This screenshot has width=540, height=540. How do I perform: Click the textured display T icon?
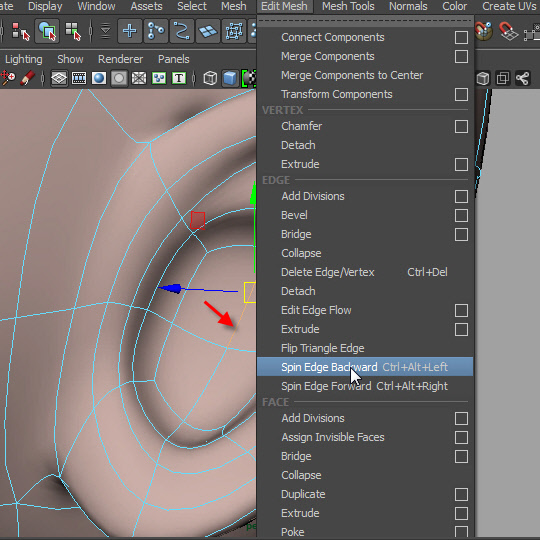tap(179, 78)
